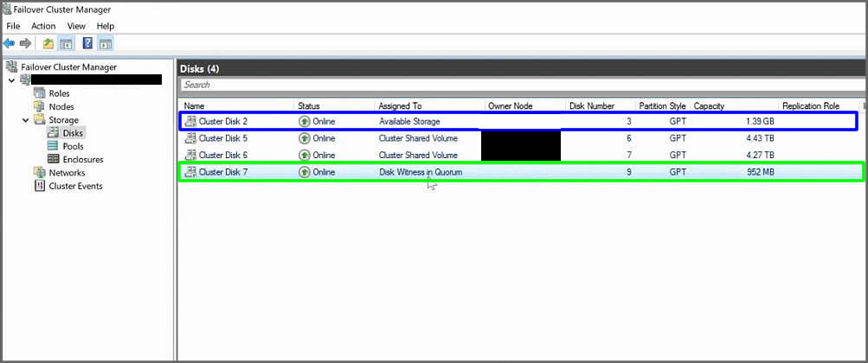Screen dimensions: 868x363
Task: Click Disk Witness in Quorum cell
Action: [421, 172]
